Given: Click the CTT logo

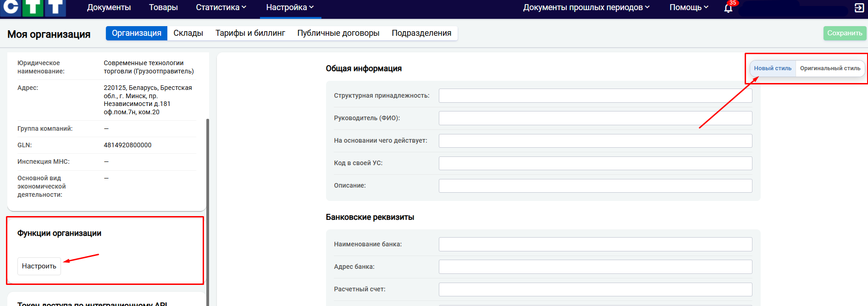Looking at the screenshot, I should (x=33, y=8).
